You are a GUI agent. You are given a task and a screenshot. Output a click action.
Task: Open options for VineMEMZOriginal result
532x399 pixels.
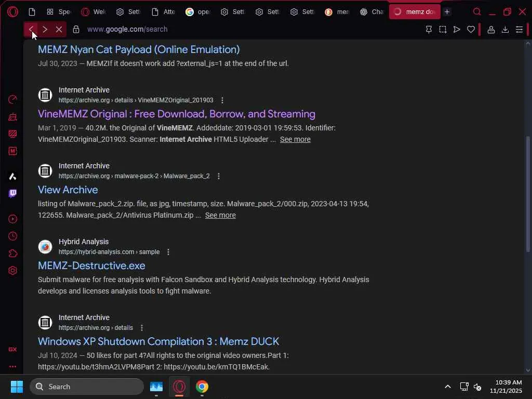222,100
